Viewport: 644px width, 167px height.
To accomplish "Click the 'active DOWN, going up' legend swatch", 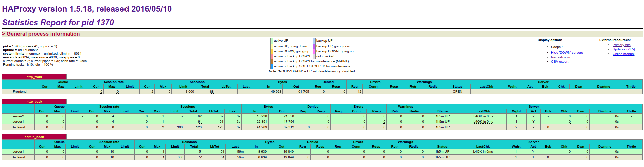I will (x=272, y=51).
